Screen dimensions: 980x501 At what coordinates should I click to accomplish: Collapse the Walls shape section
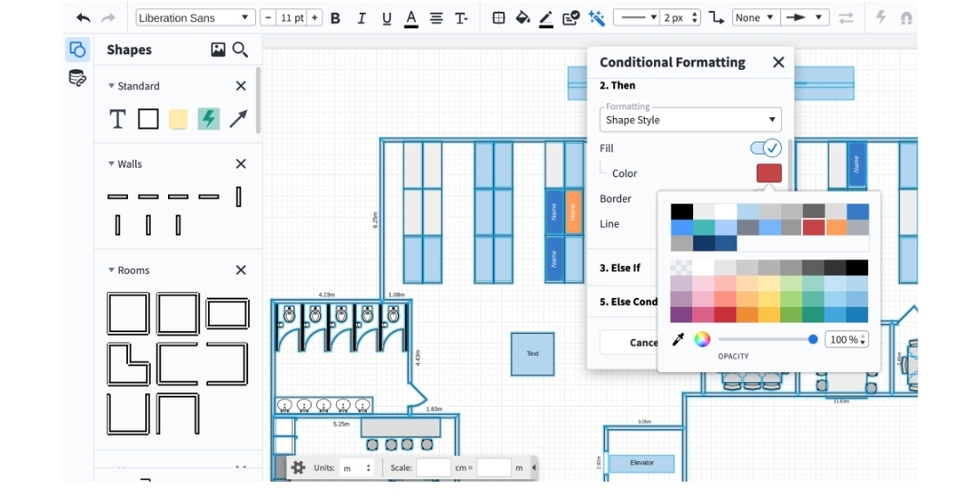112,164
